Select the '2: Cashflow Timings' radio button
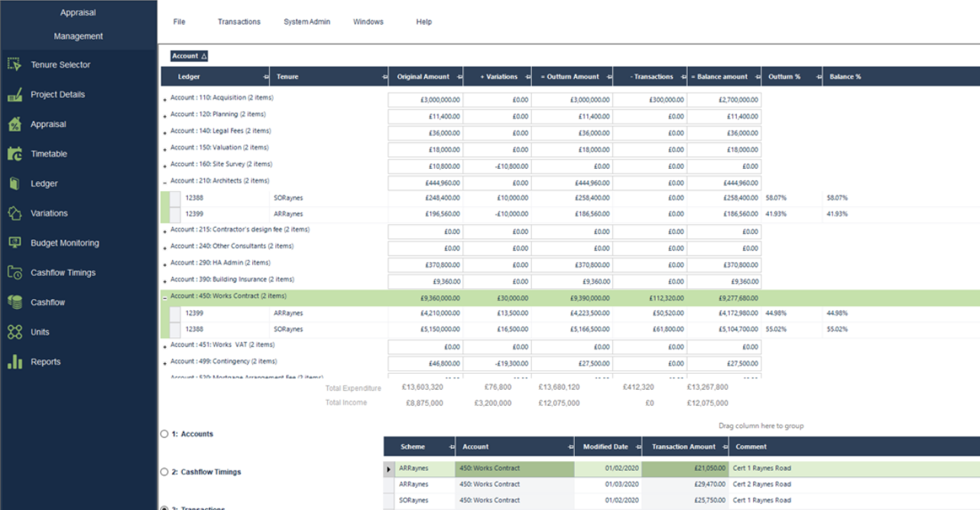This screenshot has height=510, width=980. click(164, 473)
